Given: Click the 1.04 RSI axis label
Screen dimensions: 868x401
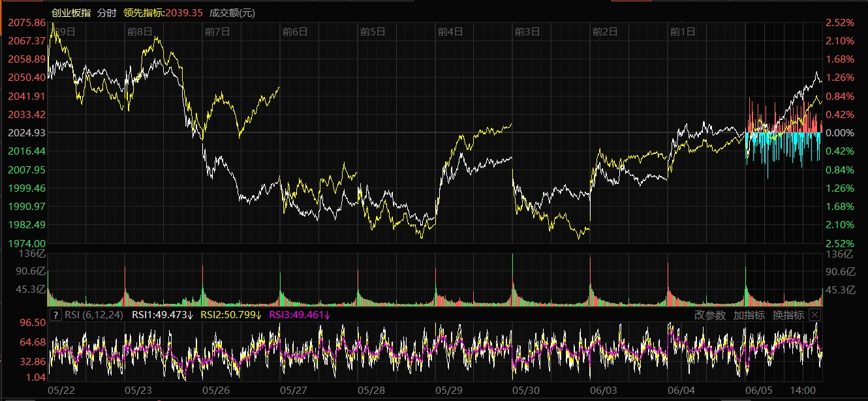Looking at the screenshot, I should click(36, 377).
